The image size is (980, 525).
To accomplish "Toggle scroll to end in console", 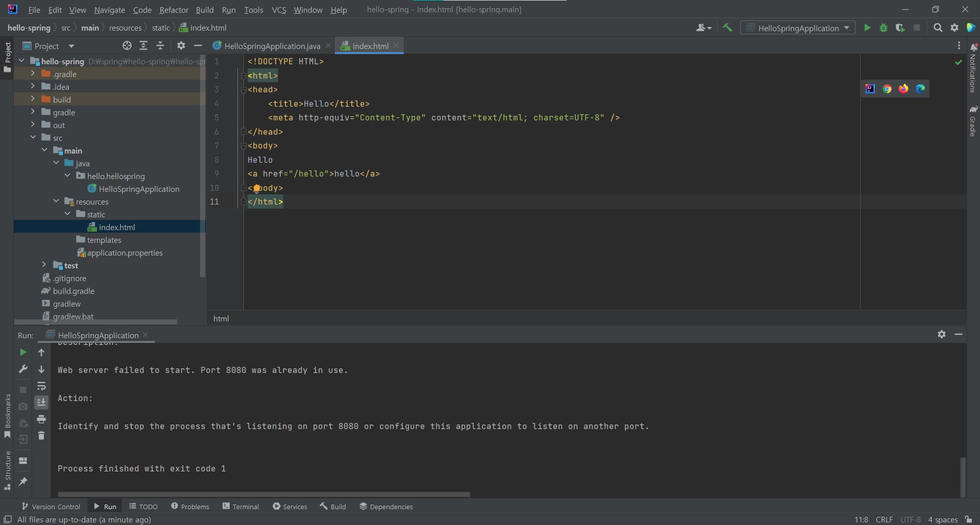I will 41,403.
